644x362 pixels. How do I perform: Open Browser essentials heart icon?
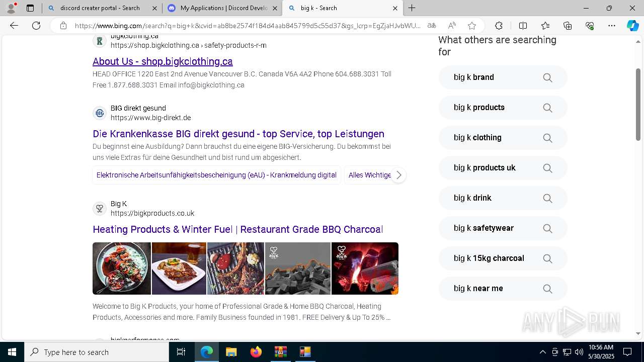pyautogui.click(x=590, y=26)
